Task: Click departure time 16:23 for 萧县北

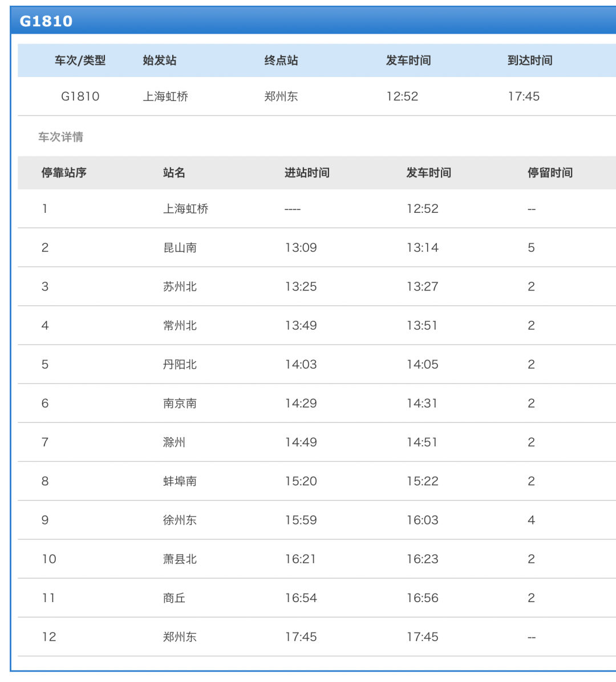Action: click(423, 559)
